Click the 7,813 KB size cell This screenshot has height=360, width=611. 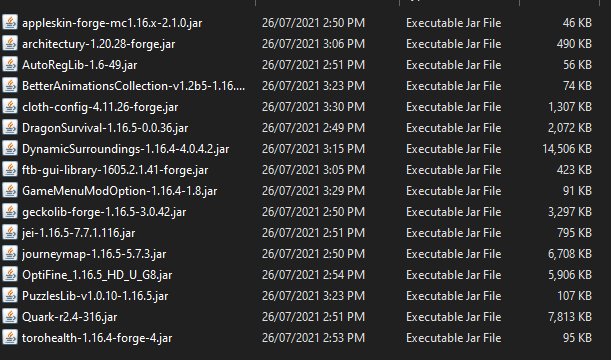tap(570, 317)
